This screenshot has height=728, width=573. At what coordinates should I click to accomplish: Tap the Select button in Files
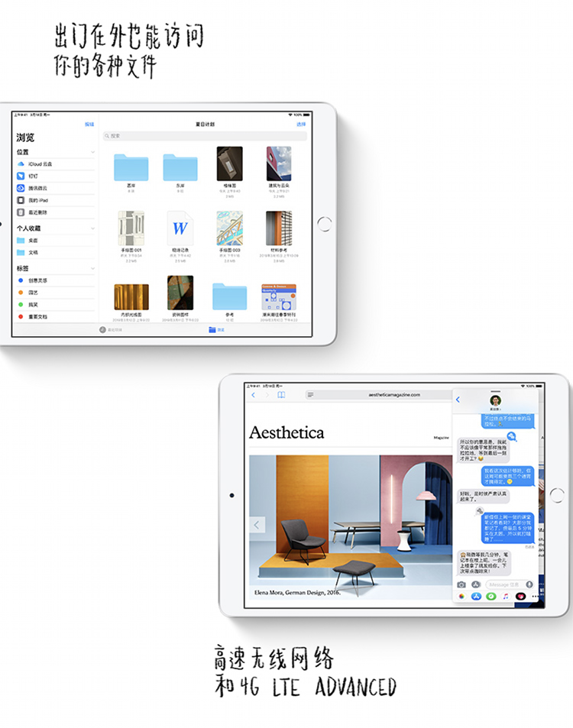301,124
